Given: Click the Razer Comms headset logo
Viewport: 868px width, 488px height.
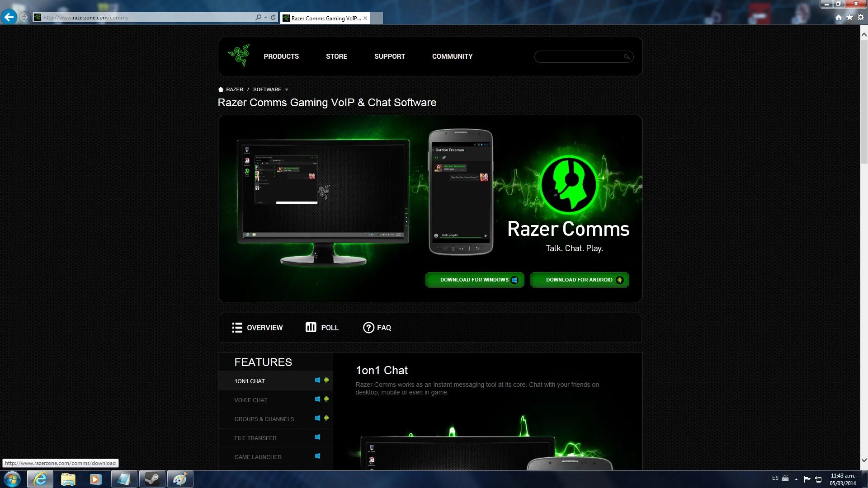Looking at the screenshot, I should coord(568,185).
